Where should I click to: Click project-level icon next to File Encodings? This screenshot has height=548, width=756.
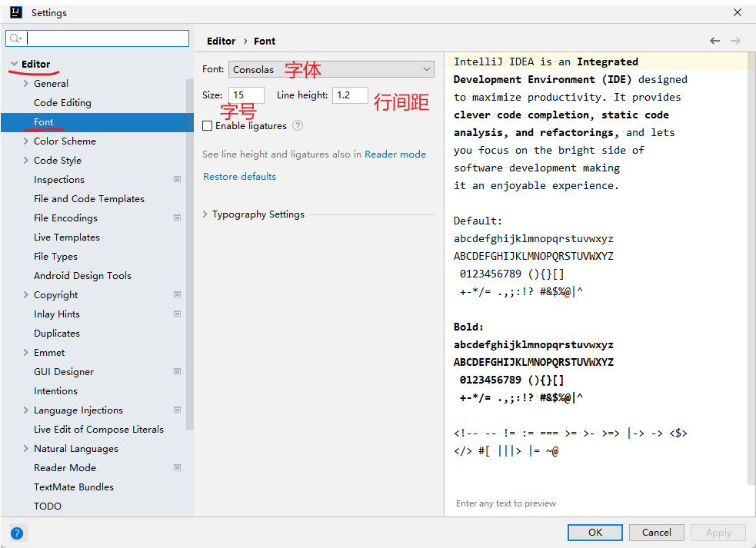(x=177, y=218)
